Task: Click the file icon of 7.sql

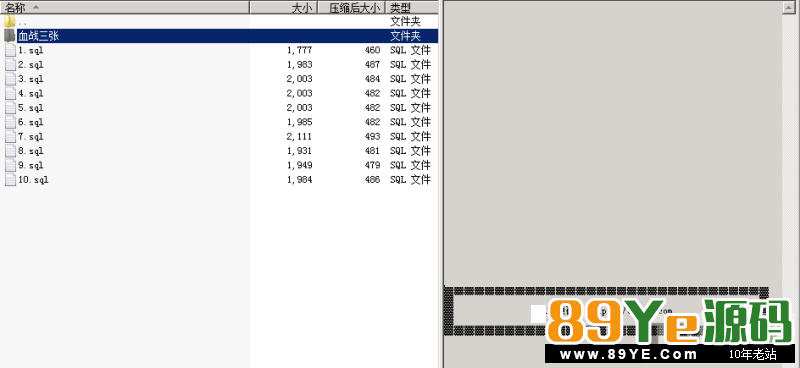Action: point(10,136)
